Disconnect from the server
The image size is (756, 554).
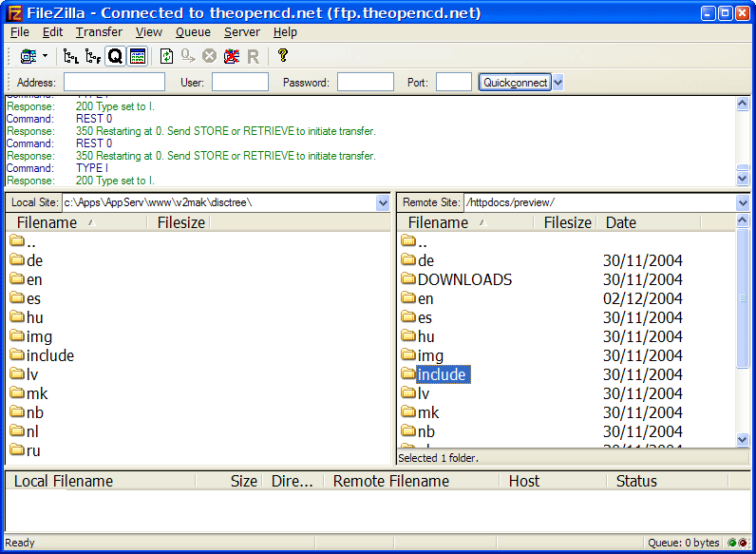pyautogui.click(x=232, y=56)
